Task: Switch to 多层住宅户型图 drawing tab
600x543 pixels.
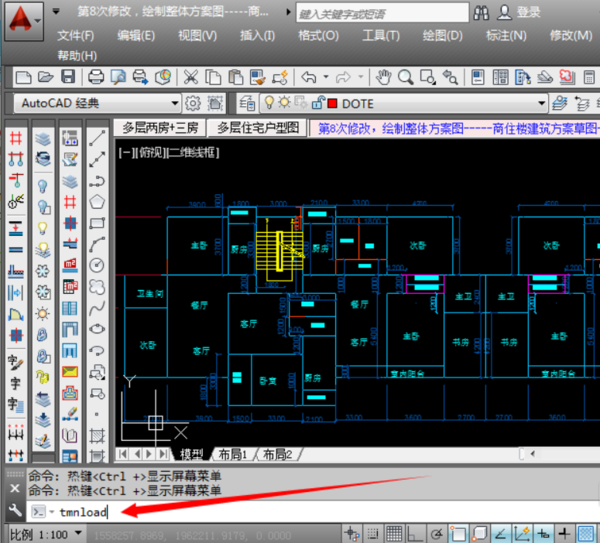Action: tap(258, 128)
